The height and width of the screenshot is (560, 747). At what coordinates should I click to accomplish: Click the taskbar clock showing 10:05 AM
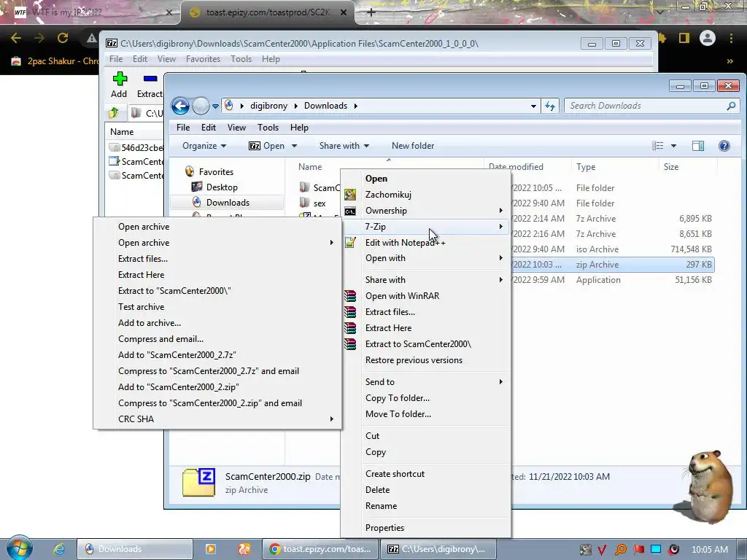click(x=709, y=549)
